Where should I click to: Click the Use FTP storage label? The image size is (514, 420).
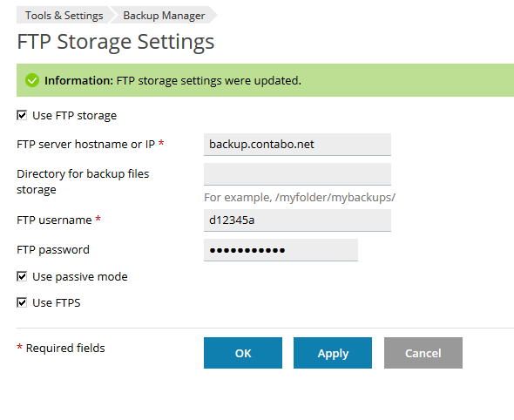coord(74,116)
